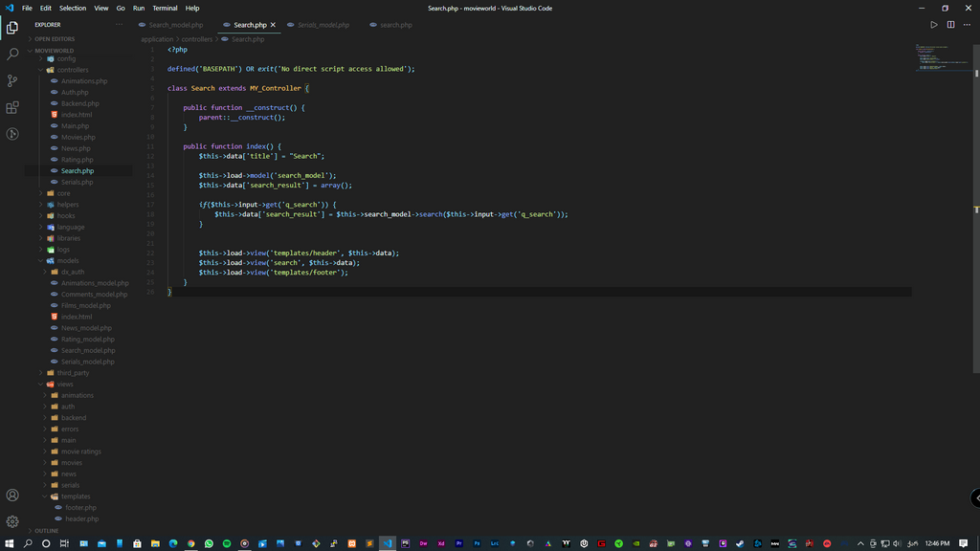Open the Run and Debug view
This screenshot has width=980, height=551.
click(11, 134)
